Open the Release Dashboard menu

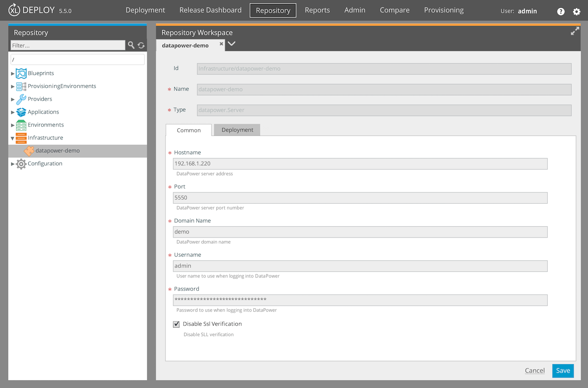coord(211,10)
